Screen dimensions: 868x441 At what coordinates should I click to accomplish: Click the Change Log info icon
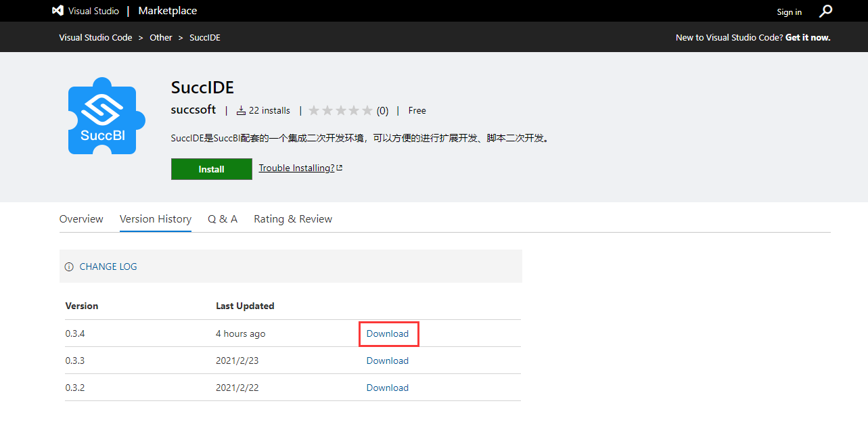(x=69, y=267)
